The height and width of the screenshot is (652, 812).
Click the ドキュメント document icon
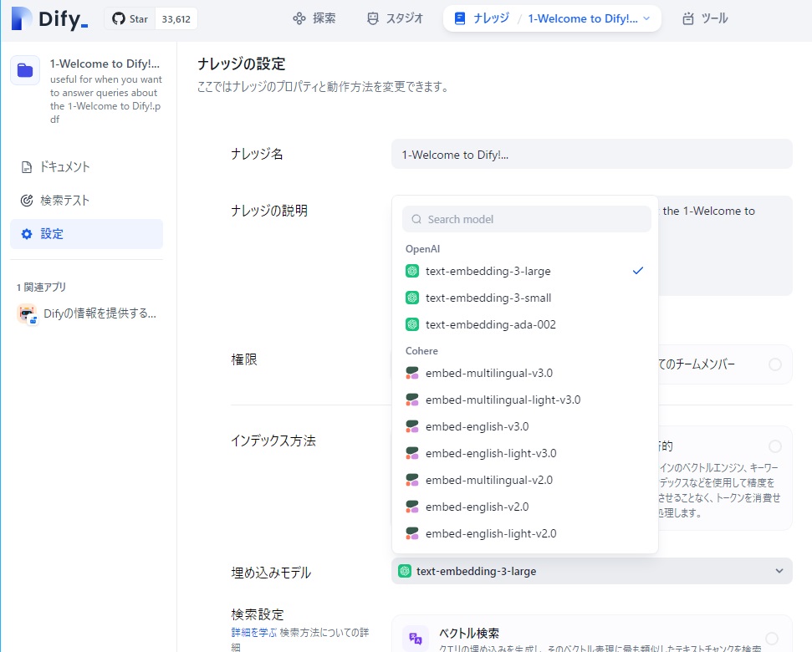point(27,167)
